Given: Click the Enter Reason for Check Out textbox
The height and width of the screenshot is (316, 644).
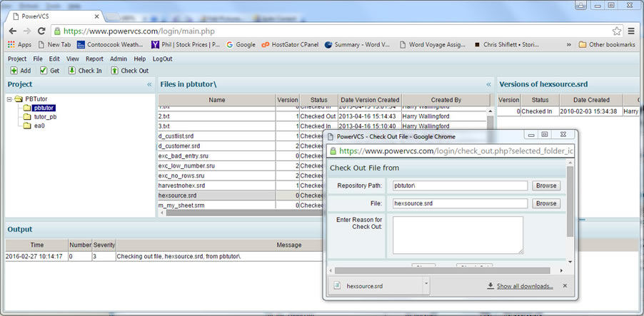Looking at the screenshot, I should [458, 235].
